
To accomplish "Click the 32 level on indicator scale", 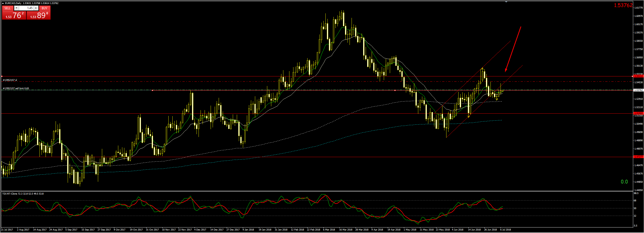I will pos(635,216).
